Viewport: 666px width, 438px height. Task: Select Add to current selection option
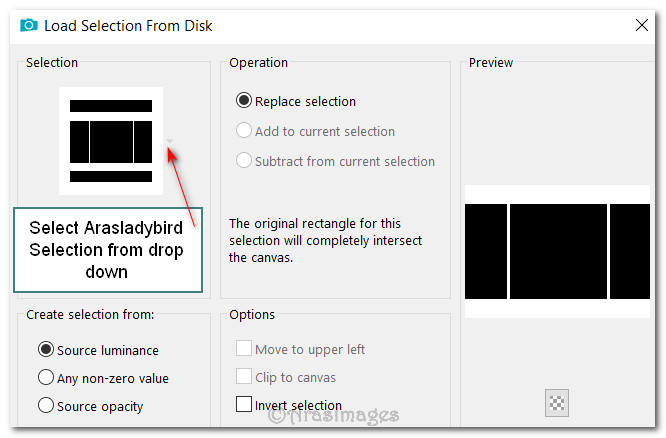(243, 131)
